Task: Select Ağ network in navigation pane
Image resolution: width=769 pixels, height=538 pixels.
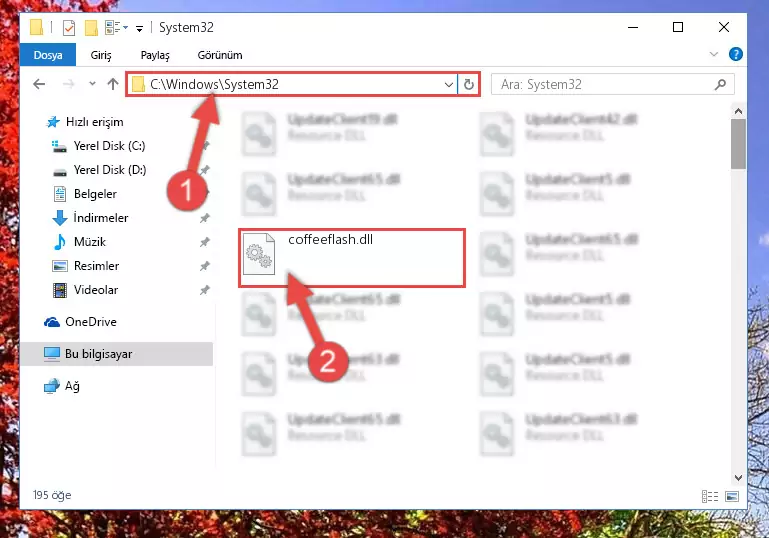Action: 72,386
